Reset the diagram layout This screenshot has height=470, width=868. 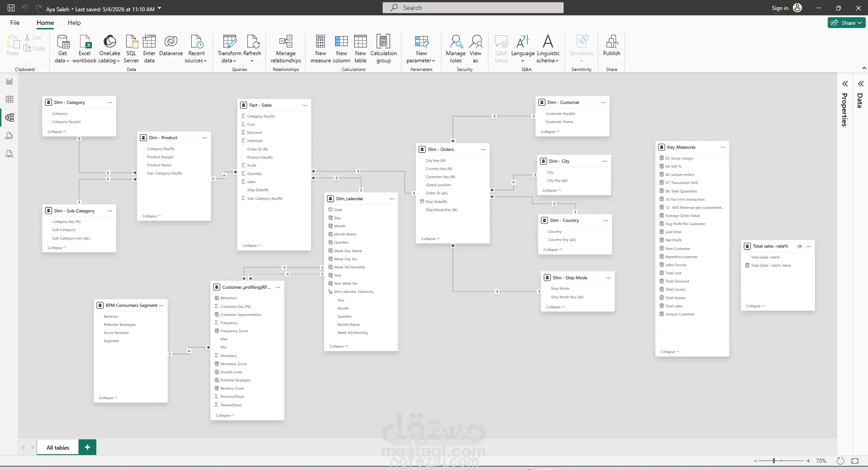tap(840, 461)
